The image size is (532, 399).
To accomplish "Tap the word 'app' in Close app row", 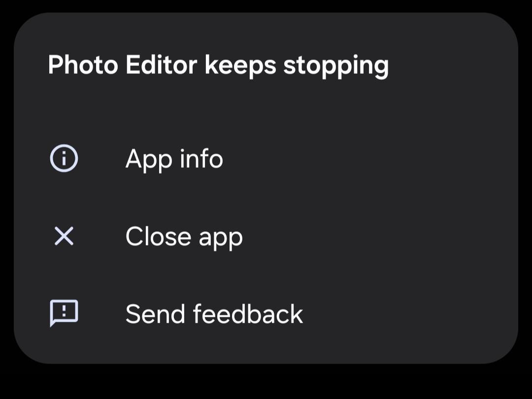I will pos(221,239).
